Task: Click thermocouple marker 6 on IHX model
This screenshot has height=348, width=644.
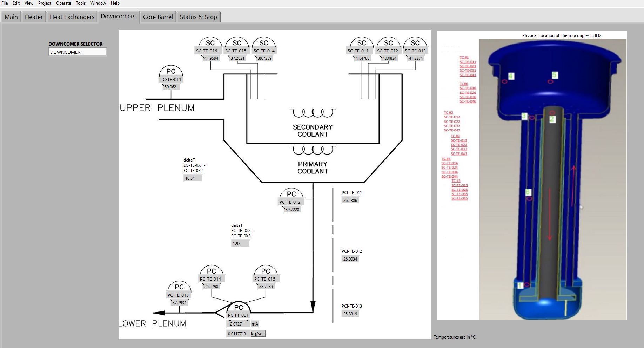Action: coord(528,192)
